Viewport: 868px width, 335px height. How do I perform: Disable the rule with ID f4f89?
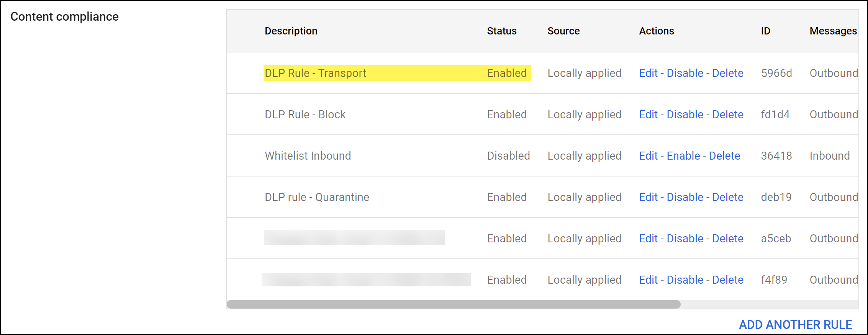[x=685, y=280]
